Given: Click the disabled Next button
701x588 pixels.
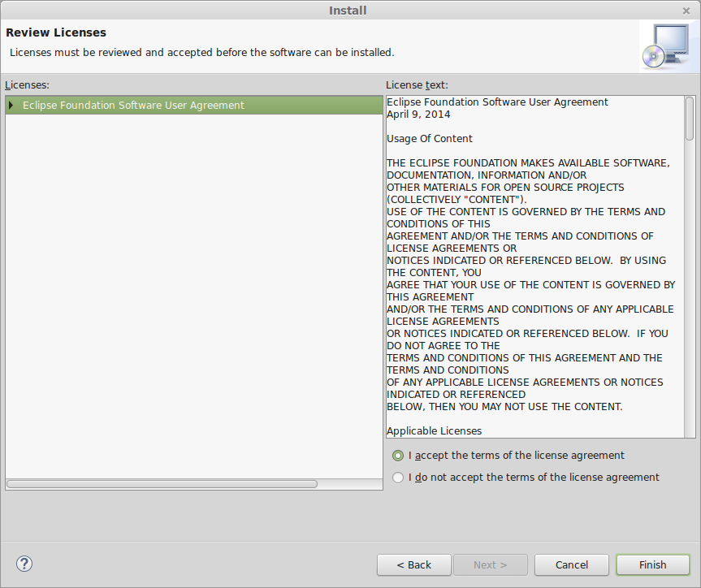Looking at the screenshot, I should tap(491, 564).
